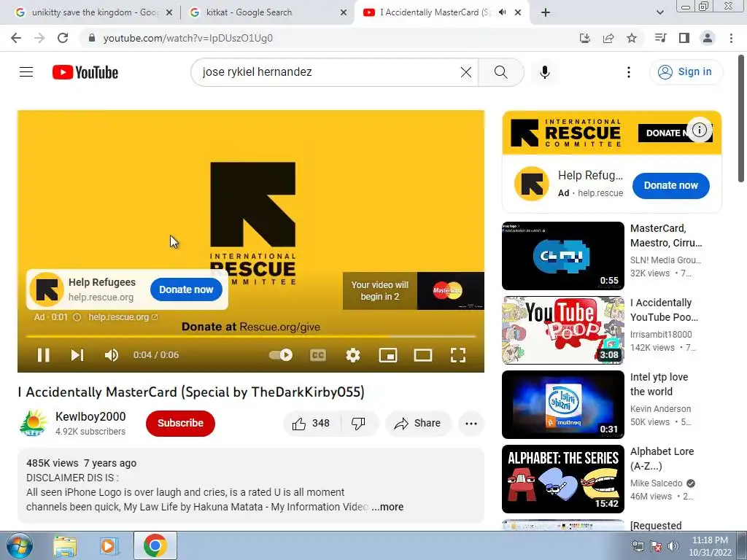This screenshot has height=560, width=747.
Task: Open the YouTube hamburger guide menu
Action: pos(26,72)
